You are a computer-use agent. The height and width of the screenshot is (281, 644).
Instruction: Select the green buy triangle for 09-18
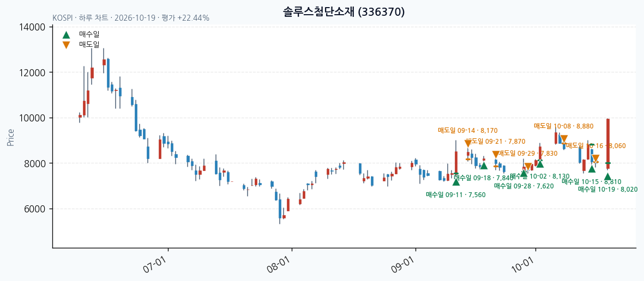(x=484, y=166)
